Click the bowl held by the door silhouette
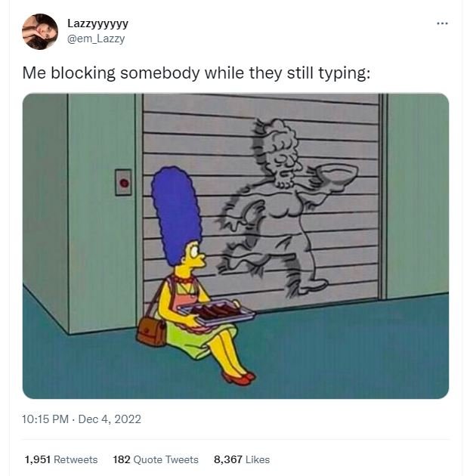 pyautogui.click(x=337, y=175)
